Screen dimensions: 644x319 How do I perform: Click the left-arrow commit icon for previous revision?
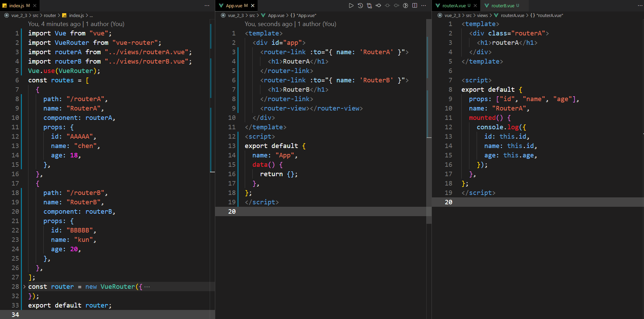378,6
